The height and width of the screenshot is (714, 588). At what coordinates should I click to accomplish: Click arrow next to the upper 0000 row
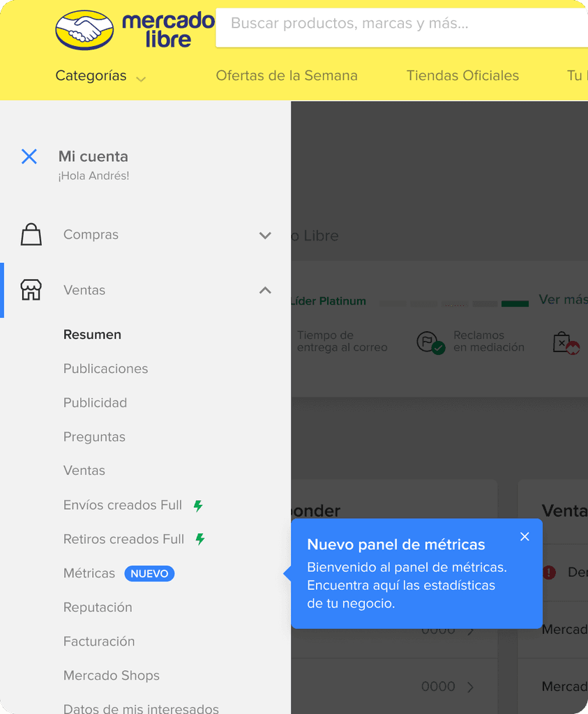[471, 630]
